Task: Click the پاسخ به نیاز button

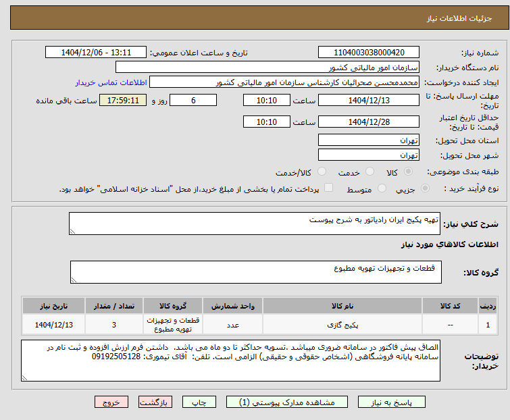Action: coord(392,402)
